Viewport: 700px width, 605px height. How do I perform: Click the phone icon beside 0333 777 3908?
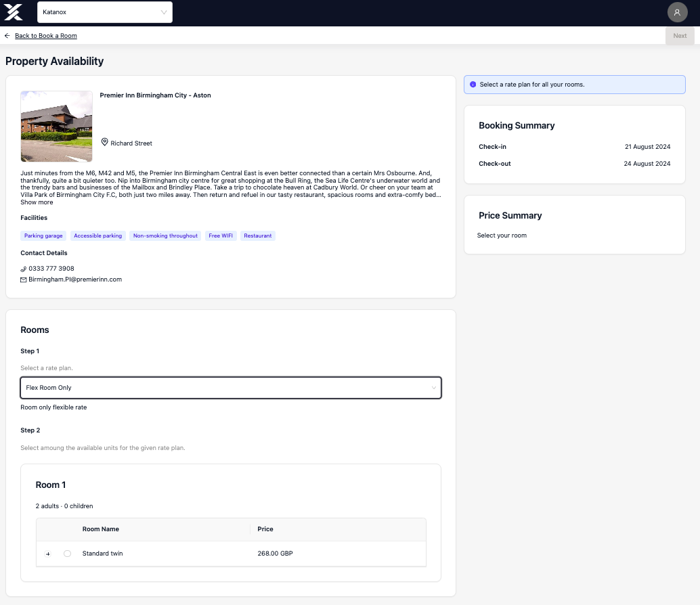[x=24, y=269]
